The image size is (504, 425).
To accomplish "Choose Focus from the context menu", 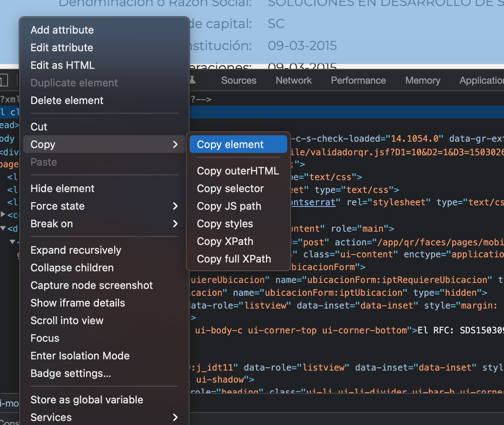I will (104, 338).
